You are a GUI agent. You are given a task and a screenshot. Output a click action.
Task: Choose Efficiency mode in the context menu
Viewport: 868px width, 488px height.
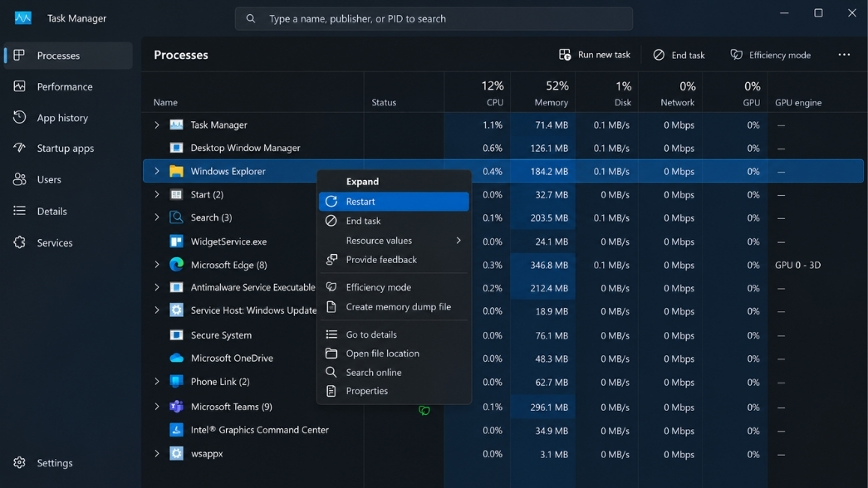pos(394,287)
